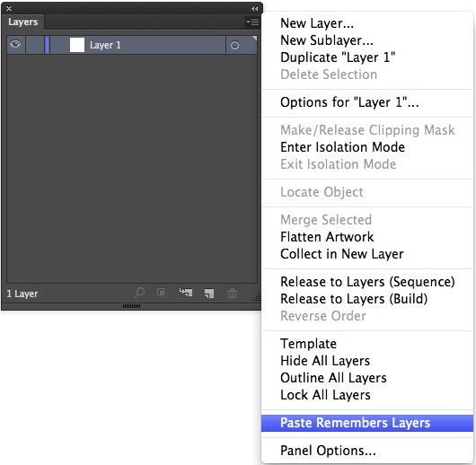Switch to the Layers tab
Image resolution: width=476 pixels, height=465 pixels.
click(23, 22)
